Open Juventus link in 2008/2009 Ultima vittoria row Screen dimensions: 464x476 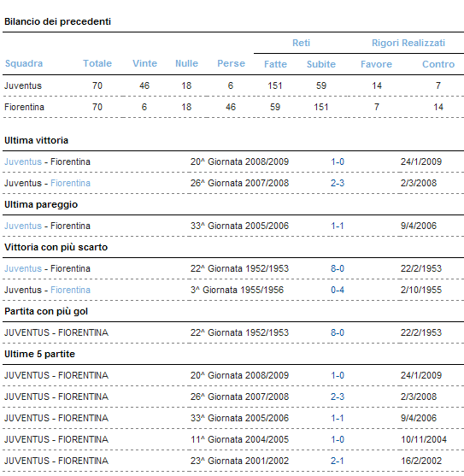(x=23, y=162)
